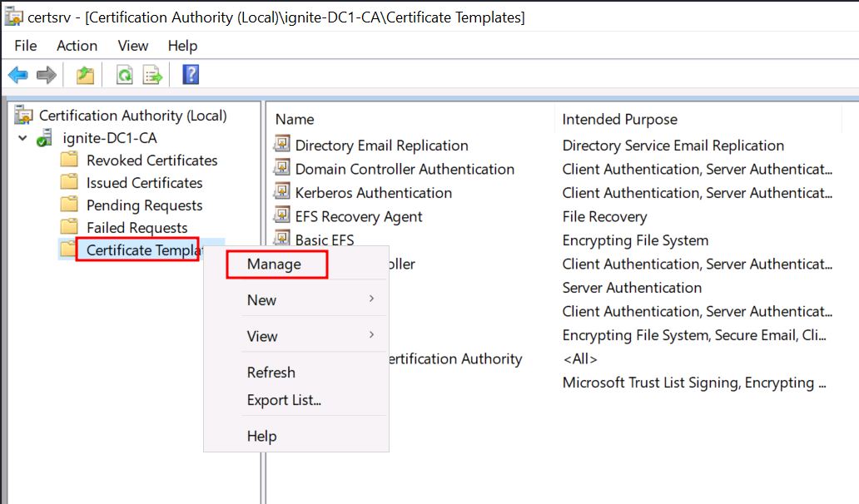Select the Directory Email Replication row
The image size is (859, 504).
click(x=381, y=146)
